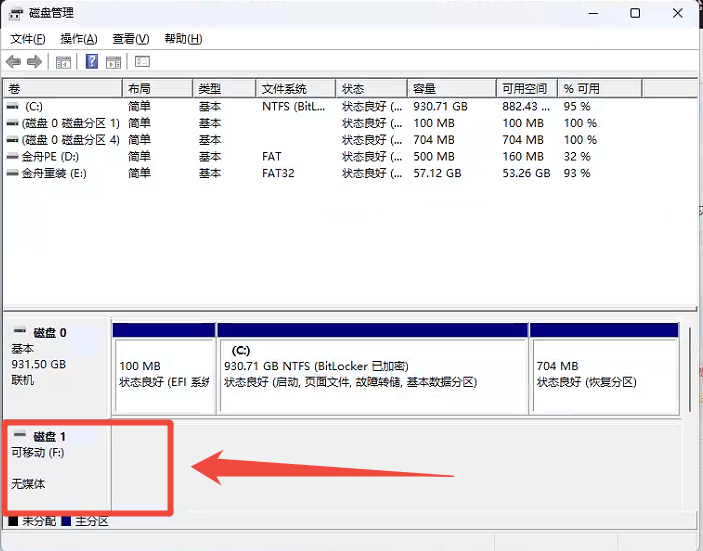Screen dimensions: 703x551
Task: Open the 查看(V) menu
Action: [x=130, y=39]
